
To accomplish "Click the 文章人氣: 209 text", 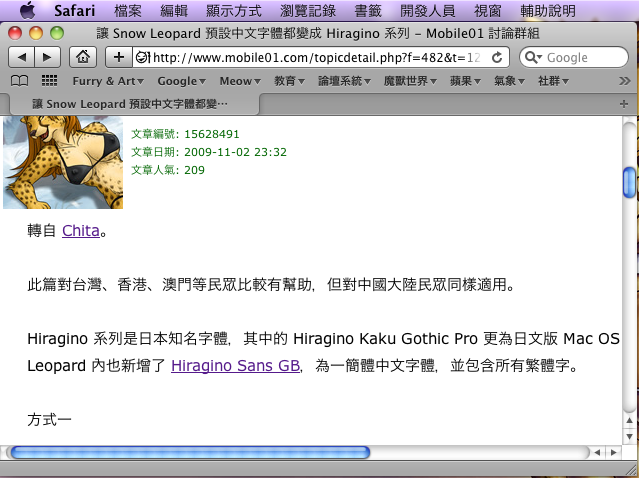I will (x=167, y=170).
